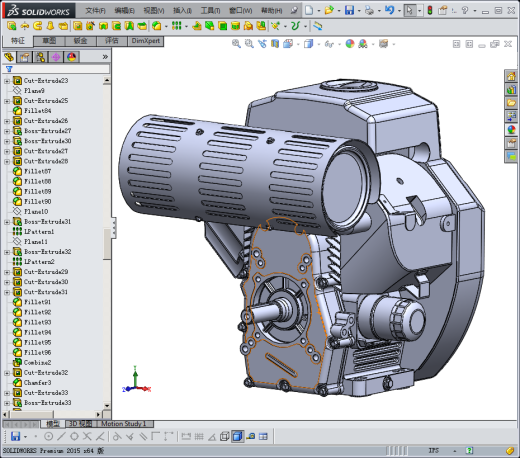Click the Zoom to Fit magnifier icon
This screenshot has height=458, width=520.
point(236,44)
